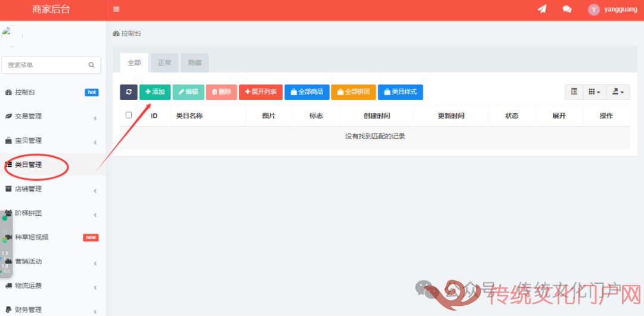This screenshot has width=644, height=316.
Task: Toggle the sidebar with the hamburger icon
Action: [116, 10]
